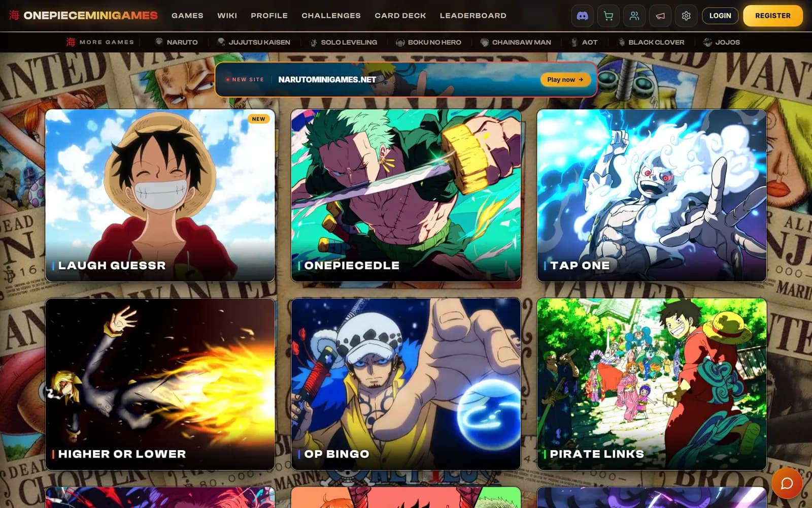Click the AOT character icon
Screen dimensions: 812x508
pyautogui.click(x=574, y=42)
